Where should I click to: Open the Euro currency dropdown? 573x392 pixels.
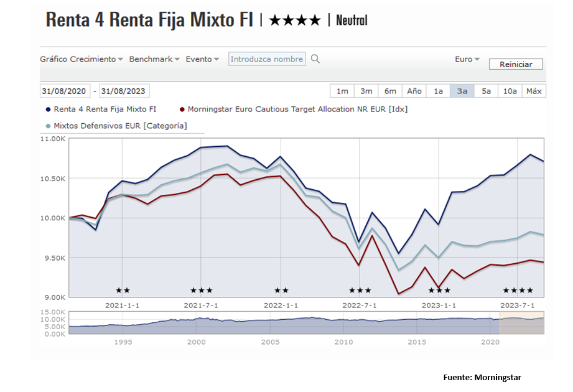(467, 59)
